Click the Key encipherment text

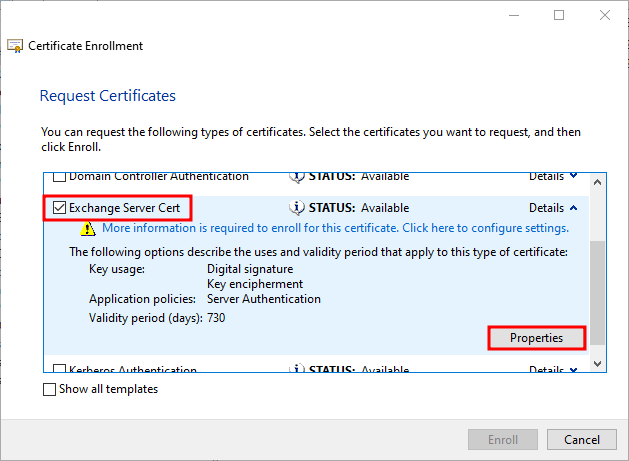(255, 284)
